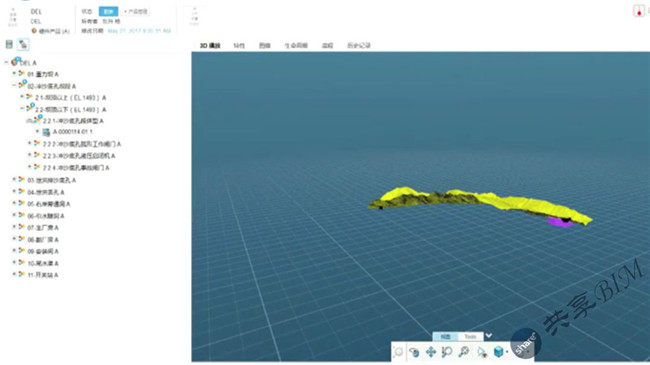Viewport: 650px width, 365px height.
Task: Select the pan arrows tool
Action: (431, 352)
